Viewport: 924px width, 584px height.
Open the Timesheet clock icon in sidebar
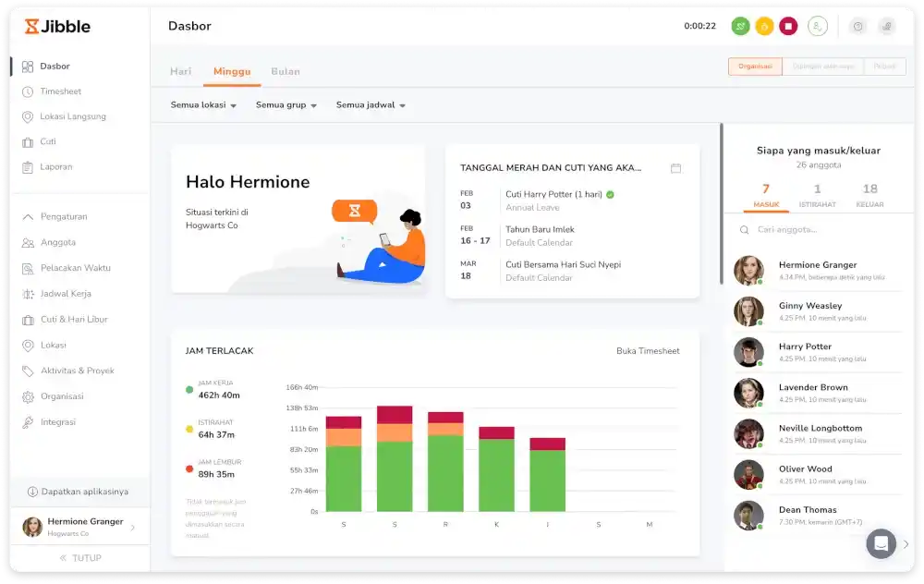[x=28, y=91]
